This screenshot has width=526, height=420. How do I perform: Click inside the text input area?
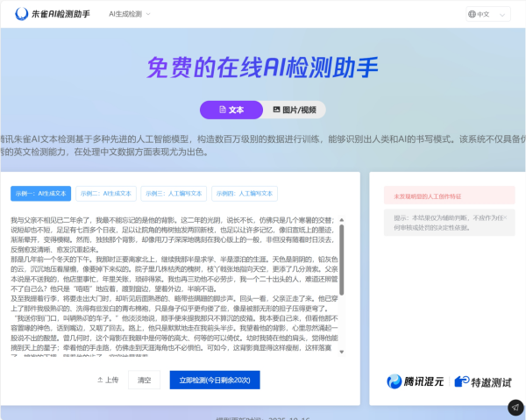(x=174, y=285)
